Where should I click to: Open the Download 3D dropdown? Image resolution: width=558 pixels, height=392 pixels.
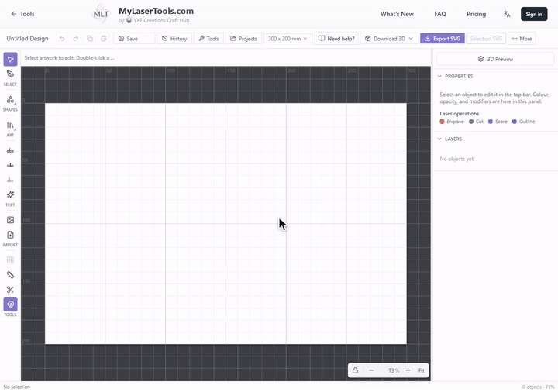389,39
